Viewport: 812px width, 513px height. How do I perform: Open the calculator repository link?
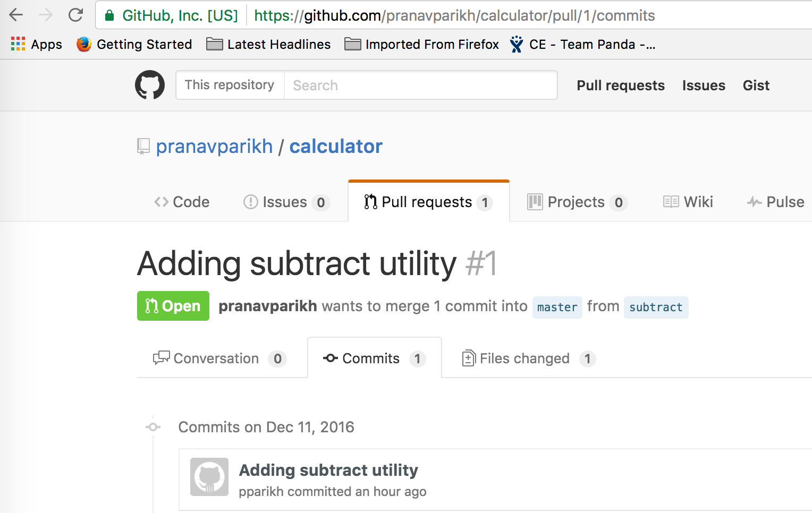pyautogui.click(x=336, y=146)
